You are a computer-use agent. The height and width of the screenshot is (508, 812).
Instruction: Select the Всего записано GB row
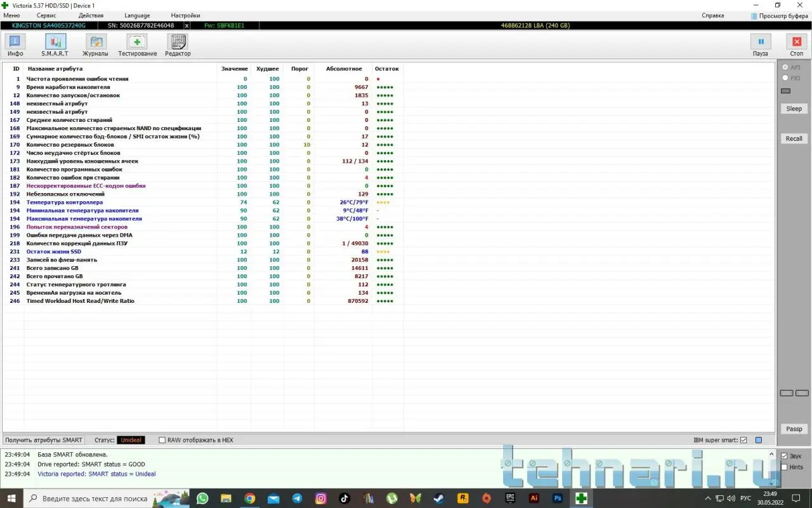(x=204, y=268)
